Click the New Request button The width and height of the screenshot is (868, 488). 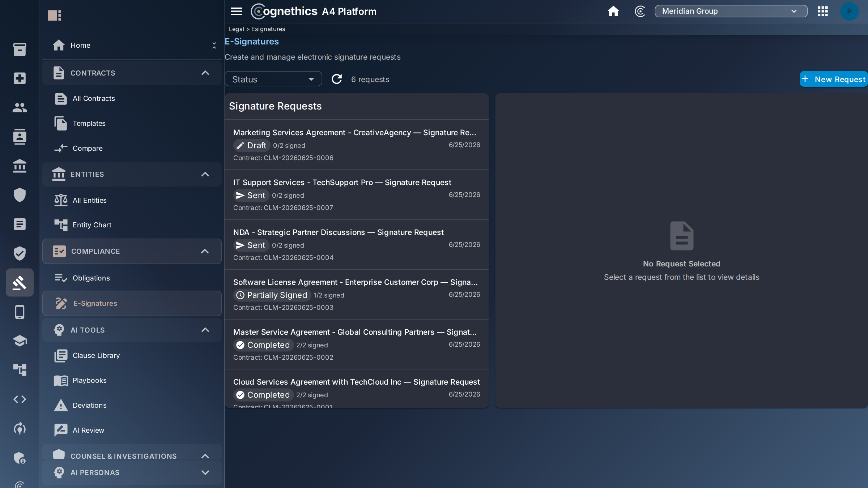[833, 79]
